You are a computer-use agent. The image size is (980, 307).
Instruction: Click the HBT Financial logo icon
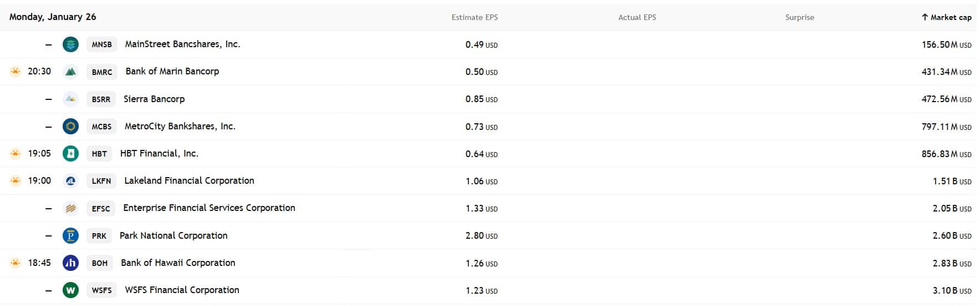coord(70,154)
